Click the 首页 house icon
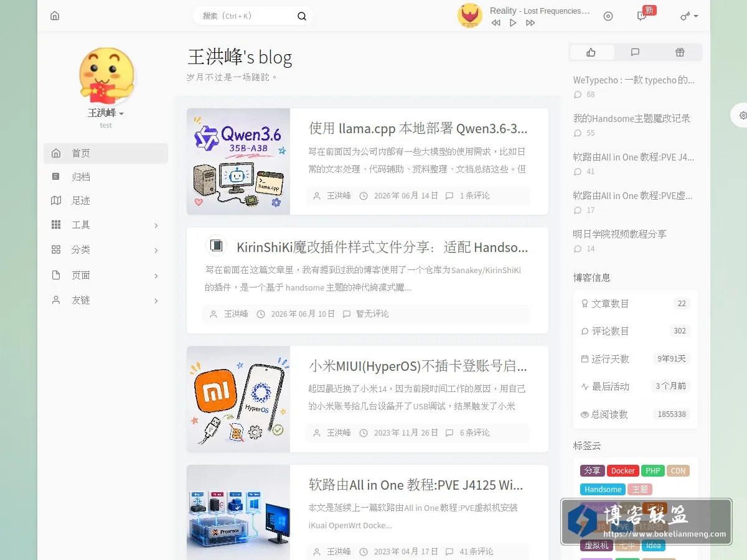The width and height of the screenshot is (747, 560). [56, 153]
